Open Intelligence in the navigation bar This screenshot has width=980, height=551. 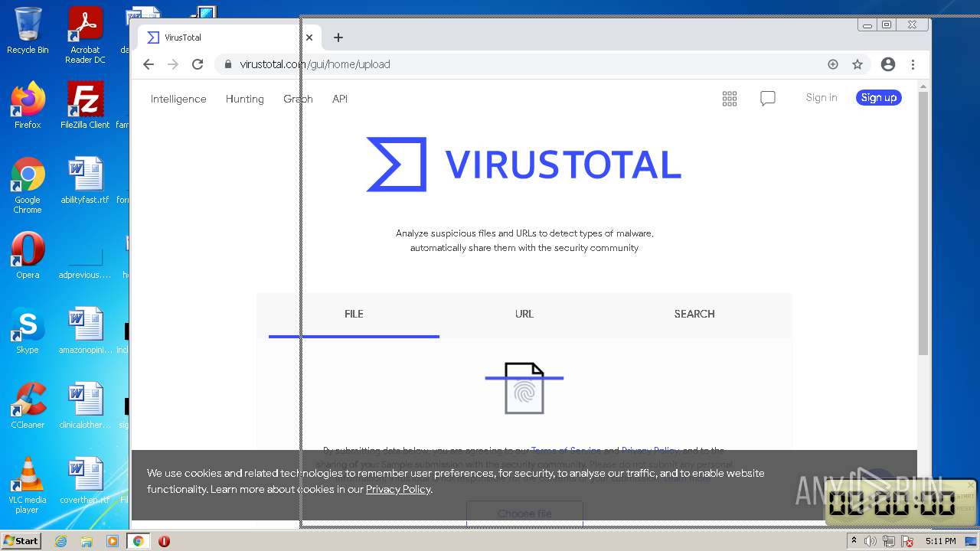pos(178,99)
